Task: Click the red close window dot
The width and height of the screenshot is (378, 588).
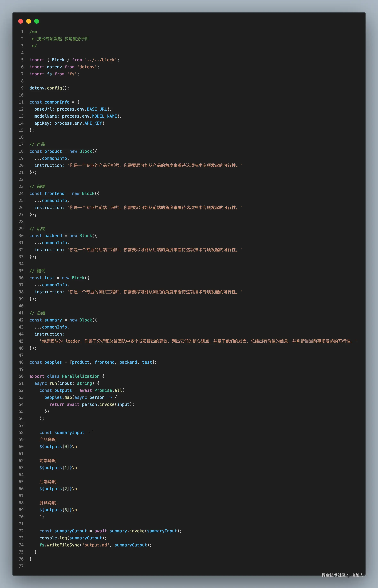Action: point(21,21)
